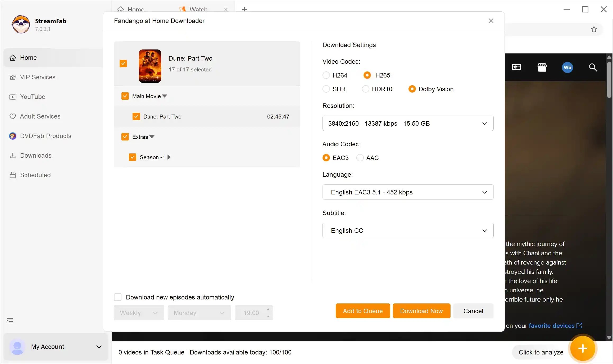This screenshot has height=364, width=613.
Task: Expand the My Account chevron
Action: tap(99, 347)
